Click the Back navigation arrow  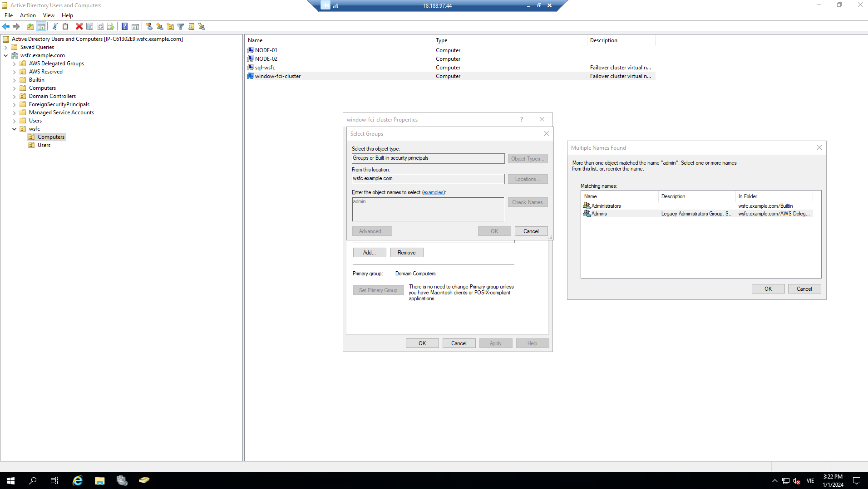point(6,26)
